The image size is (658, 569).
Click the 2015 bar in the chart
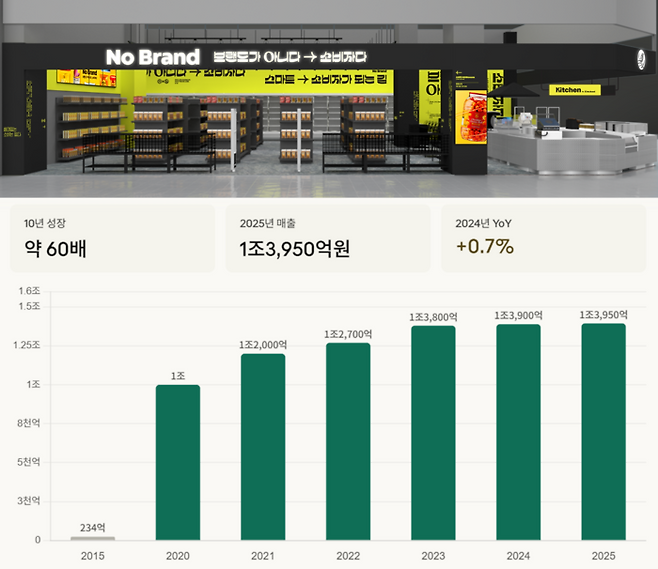(93, 538)
